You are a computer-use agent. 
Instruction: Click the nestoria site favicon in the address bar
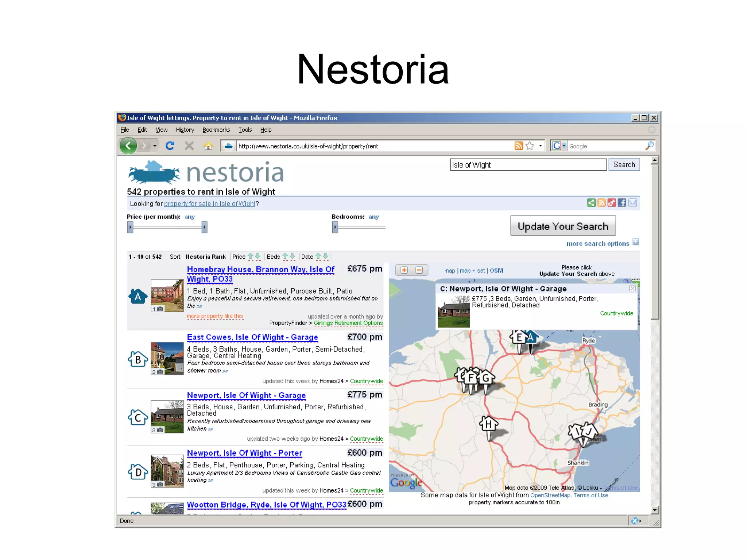228,146
